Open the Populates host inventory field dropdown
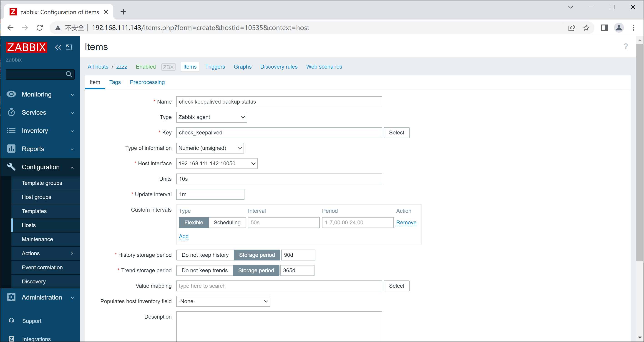644x342 pixels. [223, 301]
